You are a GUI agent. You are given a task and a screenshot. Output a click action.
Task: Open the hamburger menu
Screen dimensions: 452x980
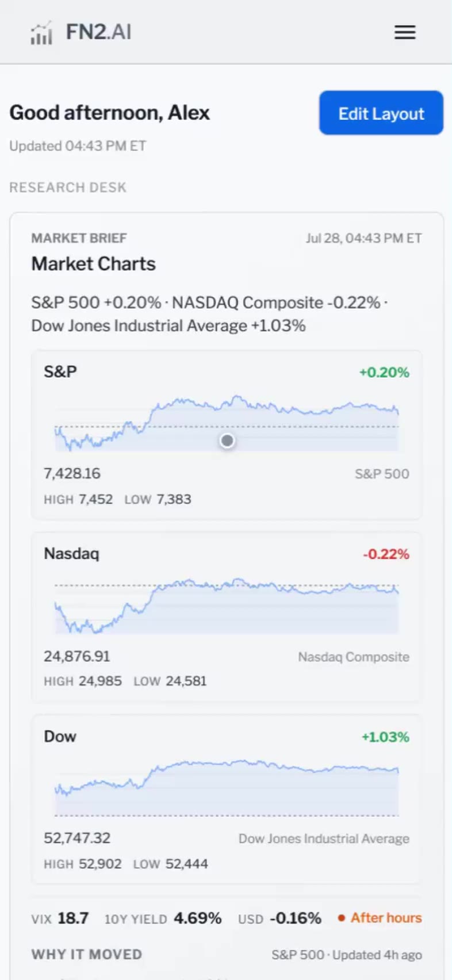coord(405,32)
